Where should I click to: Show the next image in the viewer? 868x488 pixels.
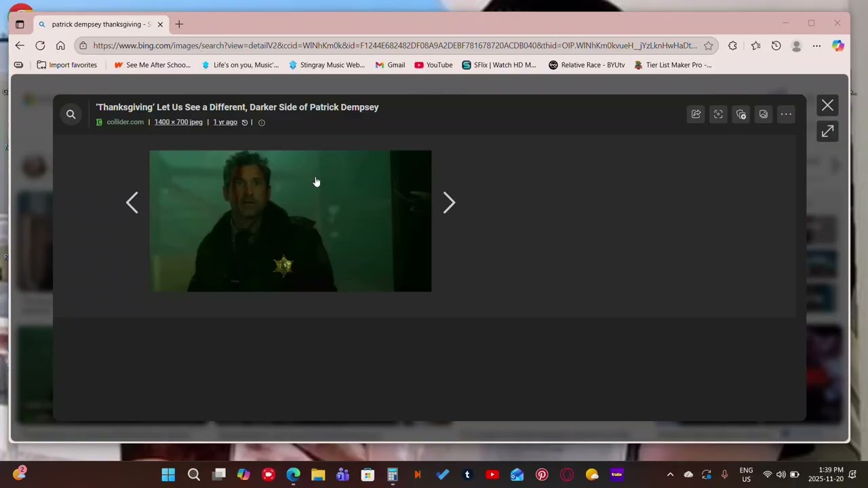pyautogui.click(x=449, y=203)
